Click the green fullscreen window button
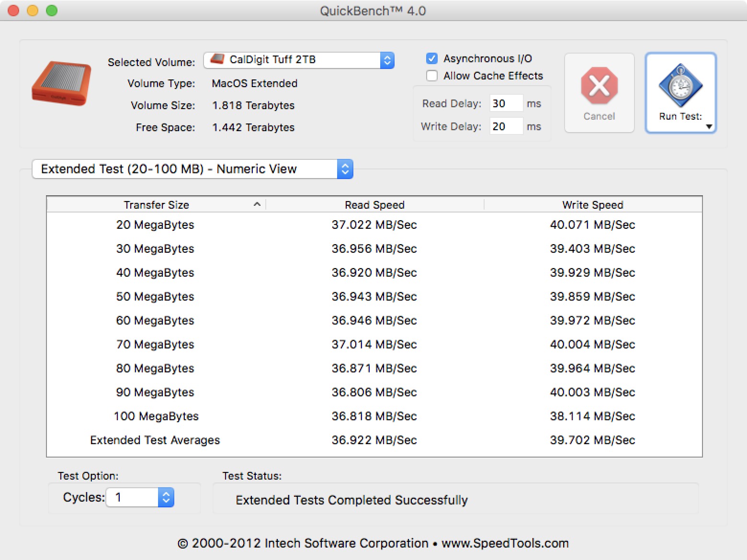 (52, 11)
